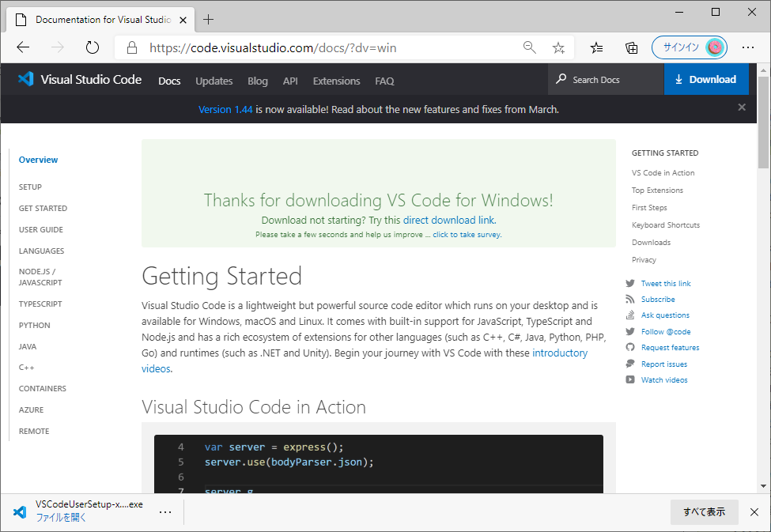Screen dimensions: 771x532
Task: Click the browser address bar URL
Action: (273, 47)
